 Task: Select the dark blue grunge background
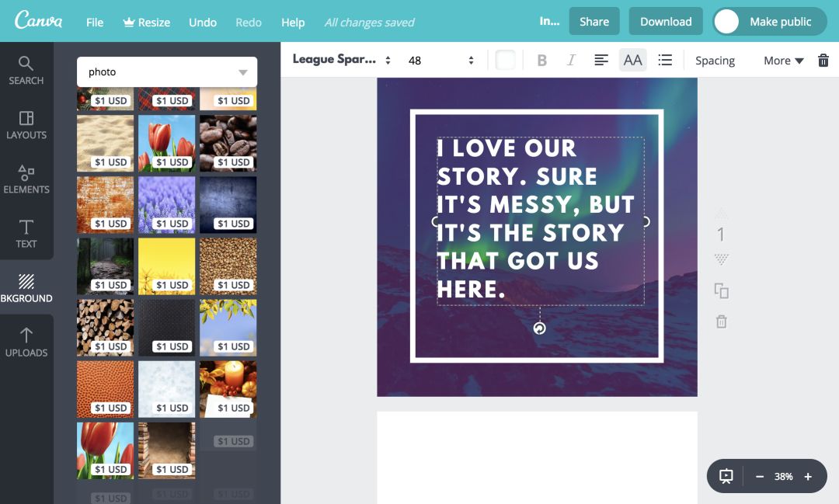pos(228,205)
